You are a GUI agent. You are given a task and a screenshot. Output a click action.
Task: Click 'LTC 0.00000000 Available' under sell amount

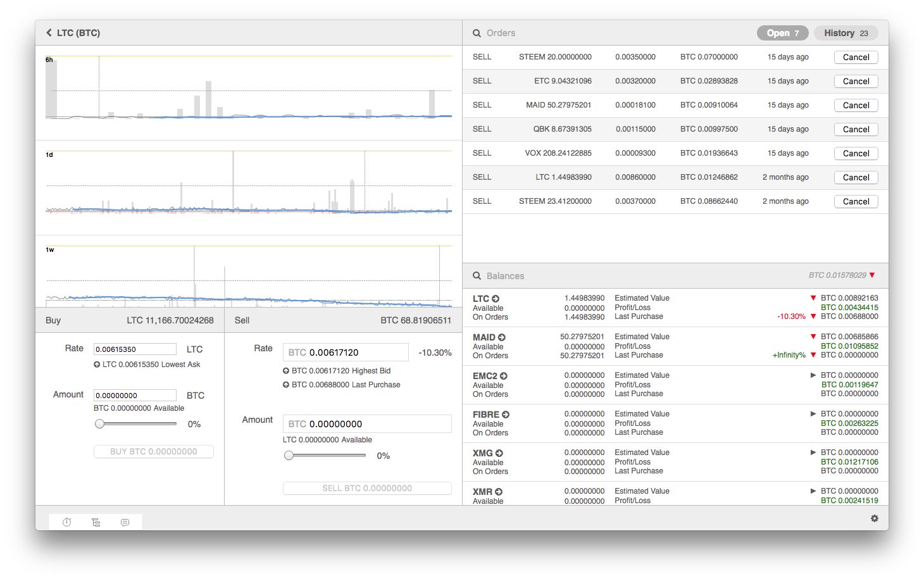[327, 440]
